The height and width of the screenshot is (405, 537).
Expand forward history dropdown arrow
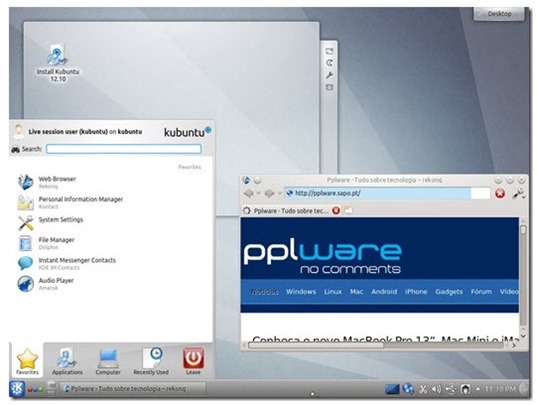279,193
